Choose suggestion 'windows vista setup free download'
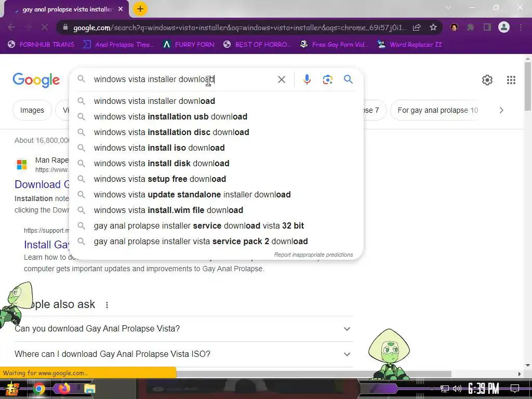Screen dimensions: 532x399 (x=216, y=179)
